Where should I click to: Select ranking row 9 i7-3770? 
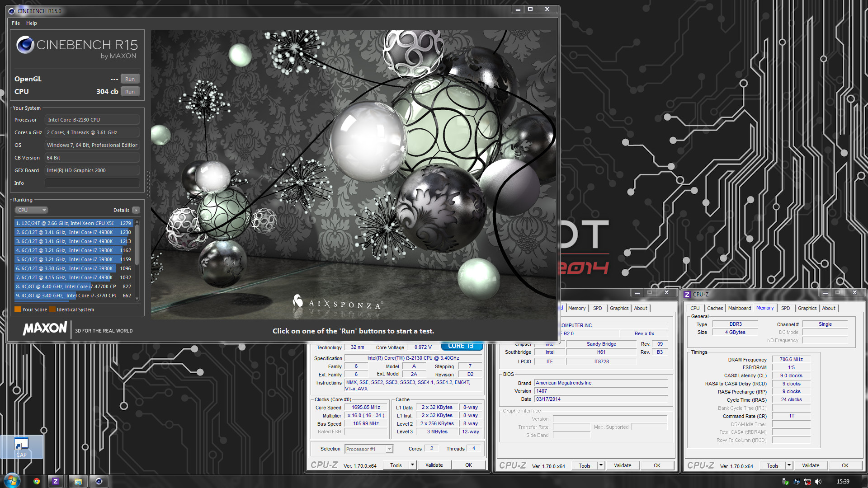pos(74,296)
